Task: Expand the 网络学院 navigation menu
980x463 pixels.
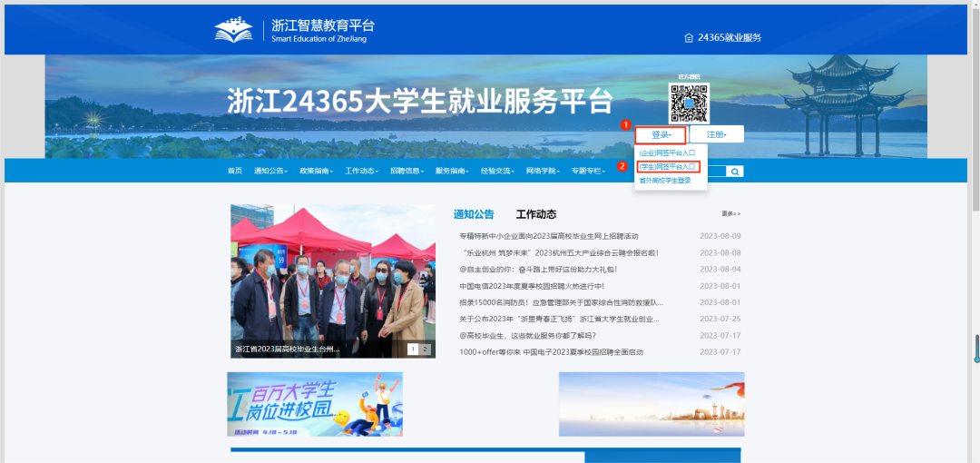Action: tap(543, 171)
